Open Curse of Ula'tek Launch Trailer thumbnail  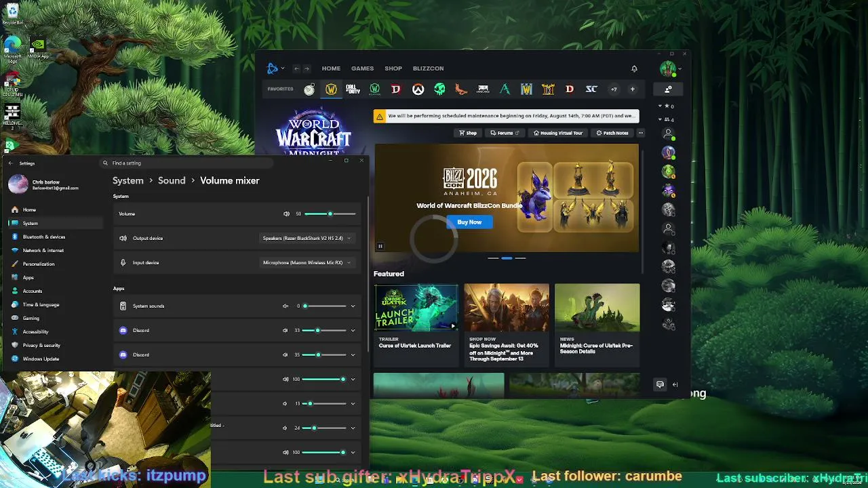[416, 308]
